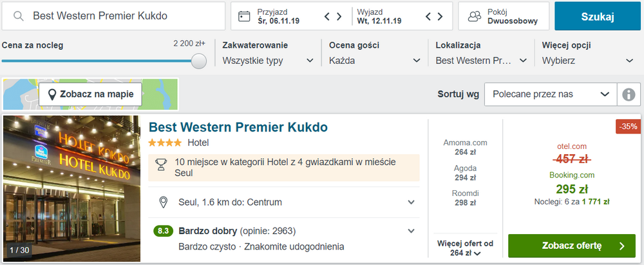Click the magnifying glass search icon
Image resolution: width=644 pixels, height=265 pixels.
[x=18, y=16]
